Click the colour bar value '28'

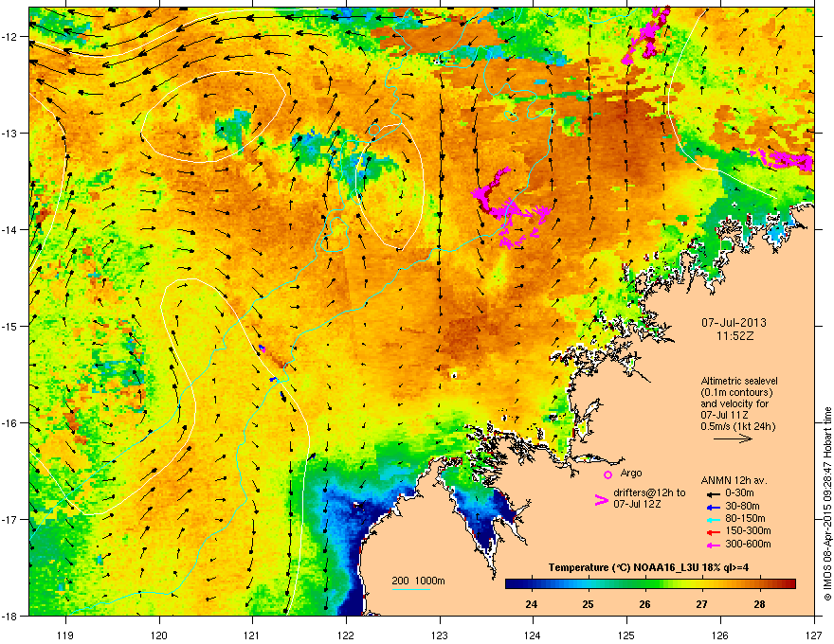coord(759,604)
